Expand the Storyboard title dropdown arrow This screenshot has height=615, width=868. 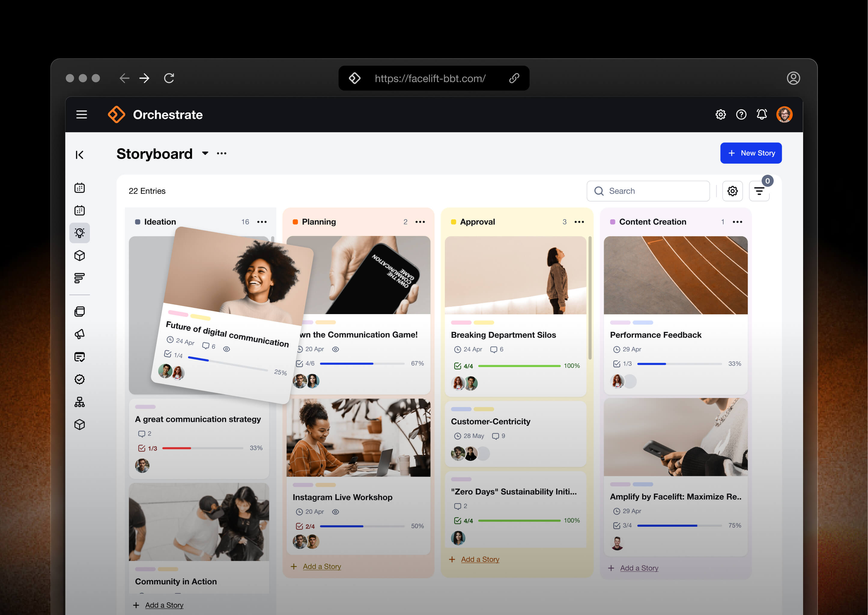(205, 153)
